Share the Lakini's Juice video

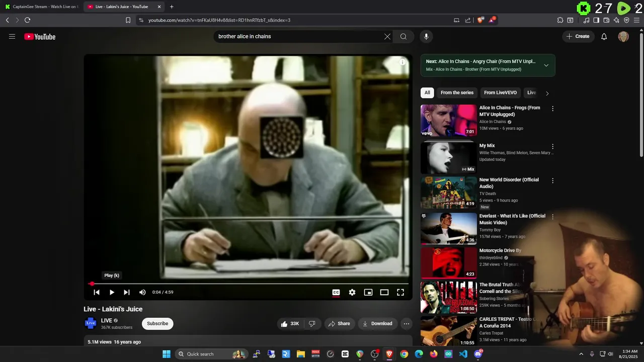tap(339, 324)
